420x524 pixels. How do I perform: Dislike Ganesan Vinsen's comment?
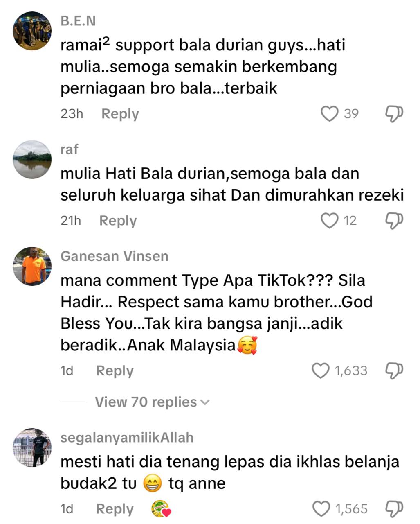[394, 370]
